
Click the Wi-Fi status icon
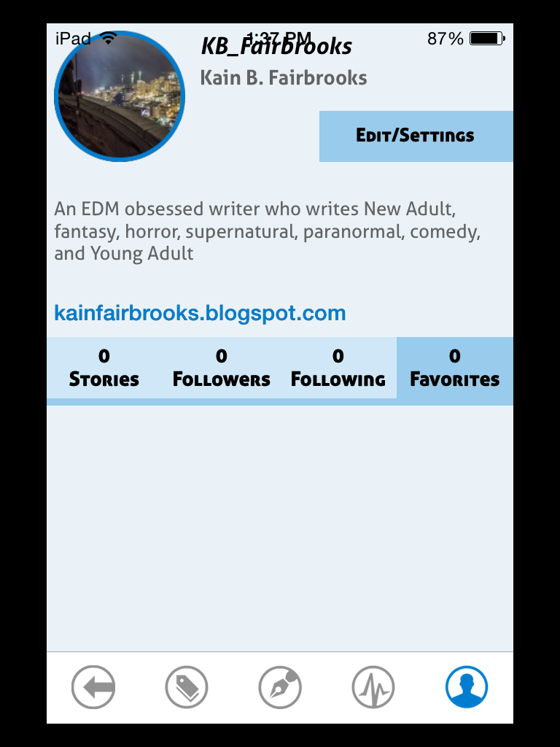[x=109, y=38]
